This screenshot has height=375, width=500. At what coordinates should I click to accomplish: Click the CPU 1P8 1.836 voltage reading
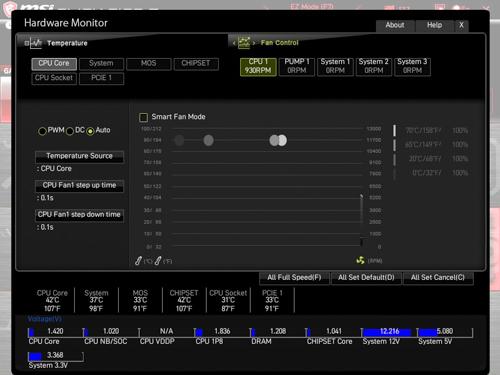[222, 331]
